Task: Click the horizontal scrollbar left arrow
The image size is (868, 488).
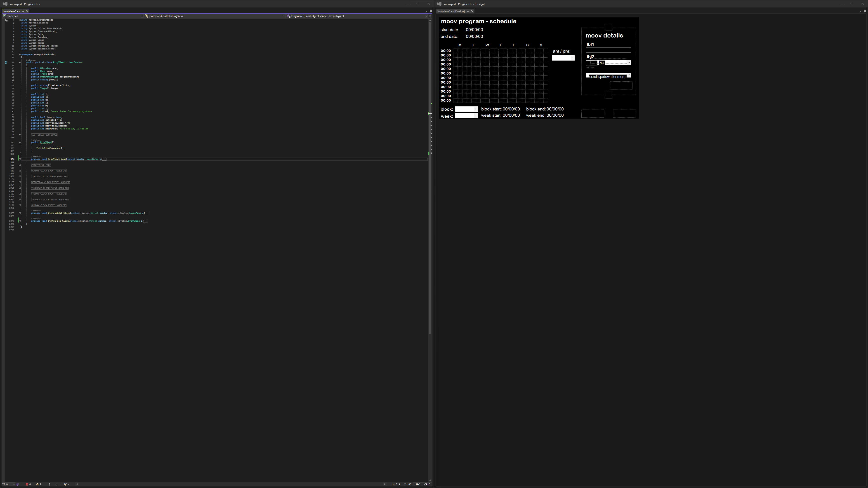Action: pyautogui.click(x=77, y=484)
